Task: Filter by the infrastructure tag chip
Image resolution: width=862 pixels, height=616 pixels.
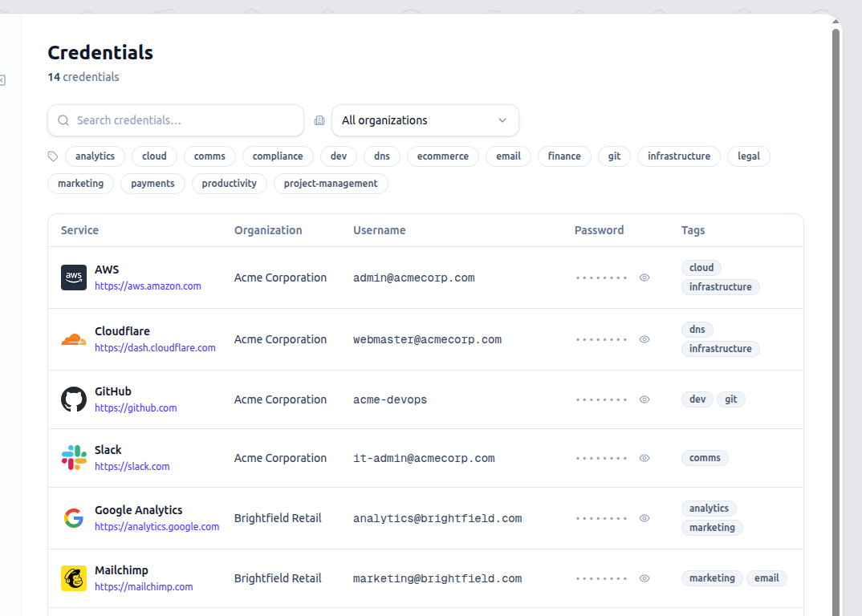Action: (x=678, y=156)
